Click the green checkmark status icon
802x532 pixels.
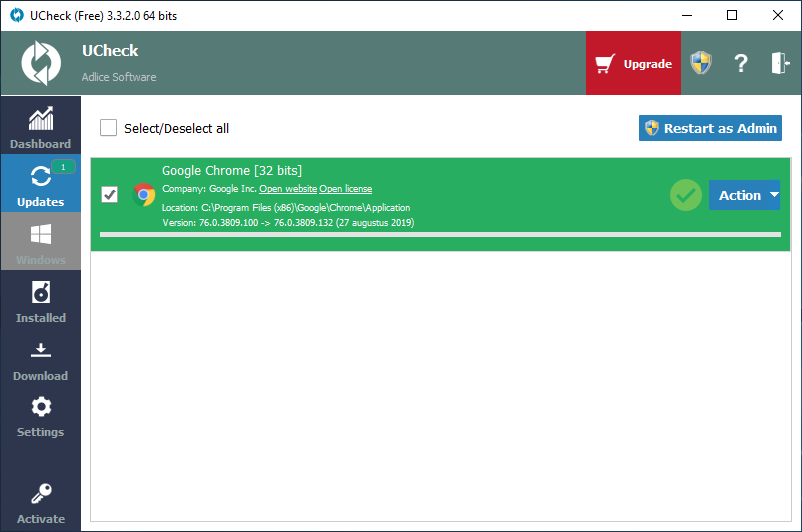pyautogui.click(x=685, y=195)
